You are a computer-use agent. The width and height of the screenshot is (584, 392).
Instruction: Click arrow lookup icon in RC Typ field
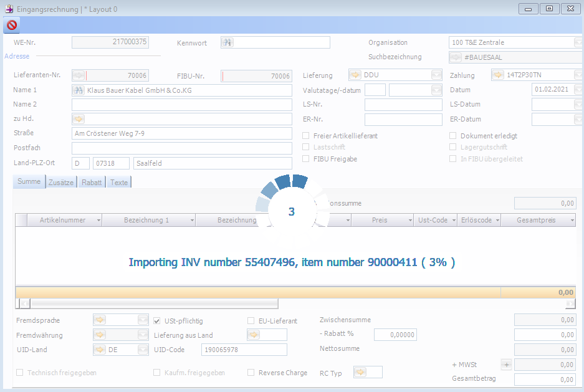pyautogui.click(x=360, y=372)
